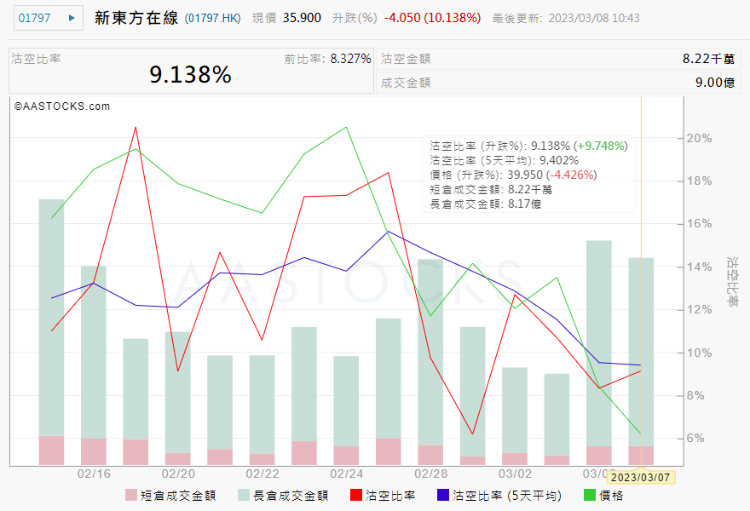Click the 沽空金額 8.22千萬 value
Screen dimensions: 750x511
point(708,59)
